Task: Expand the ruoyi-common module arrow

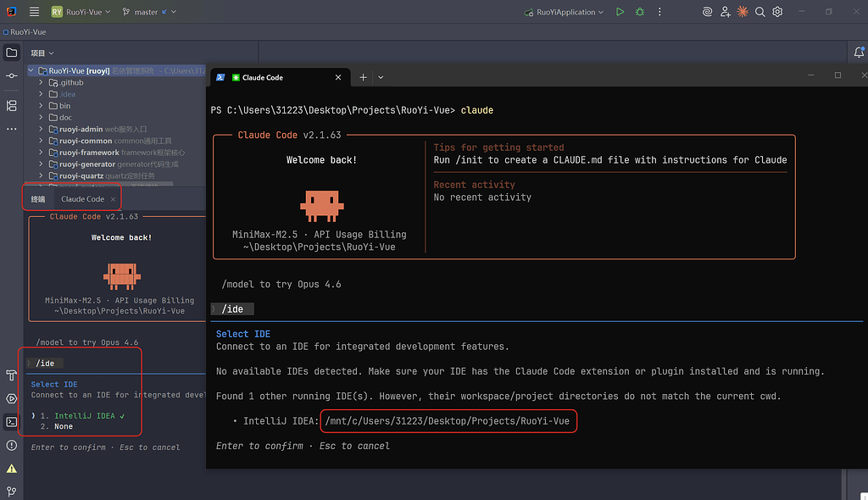Action: point(41,141)
